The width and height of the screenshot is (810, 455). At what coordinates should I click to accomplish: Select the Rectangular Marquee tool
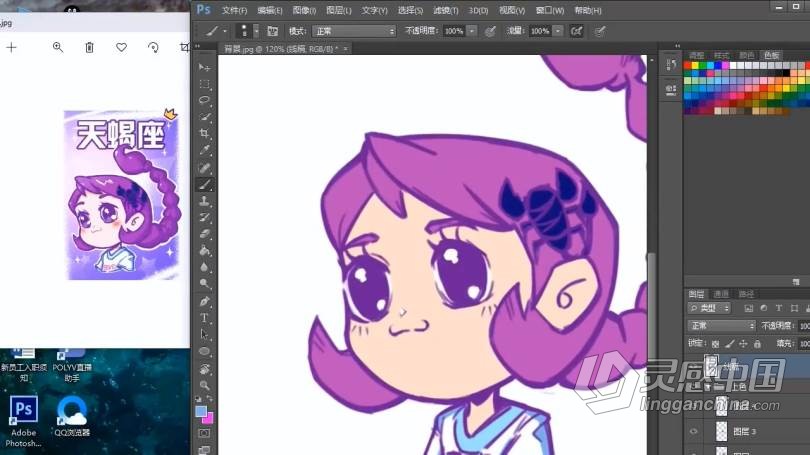click(x=205, y=84)
